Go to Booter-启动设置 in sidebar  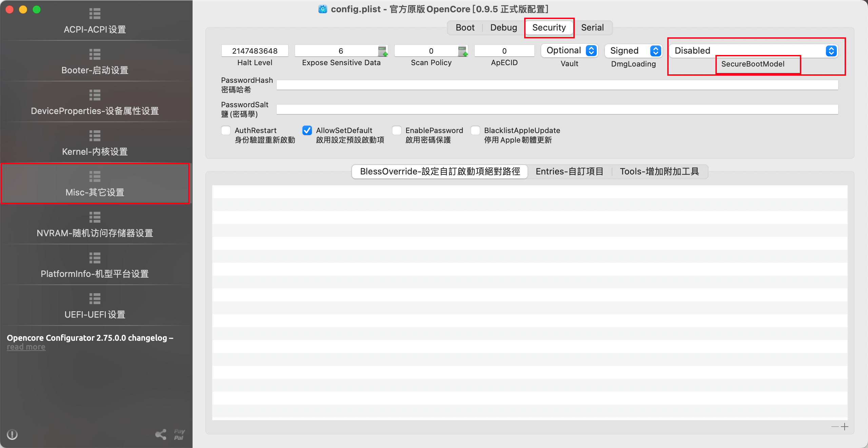pos(95,70)
